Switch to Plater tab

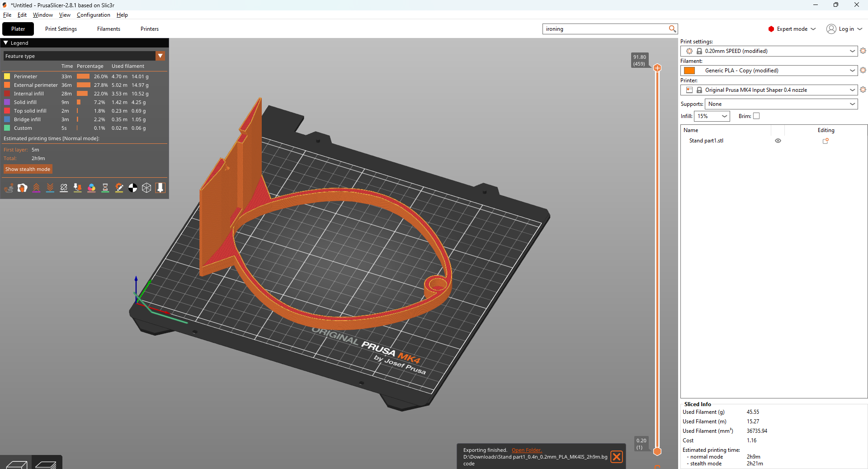[x=18, y=29]
